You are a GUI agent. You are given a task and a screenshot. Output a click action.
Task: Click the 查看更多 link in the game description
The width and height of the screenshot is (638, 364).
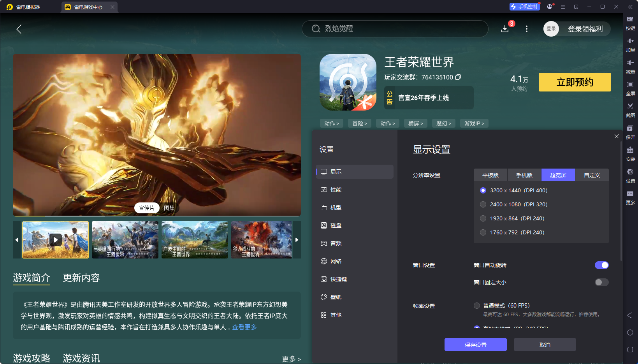click(x=244, y=327)
